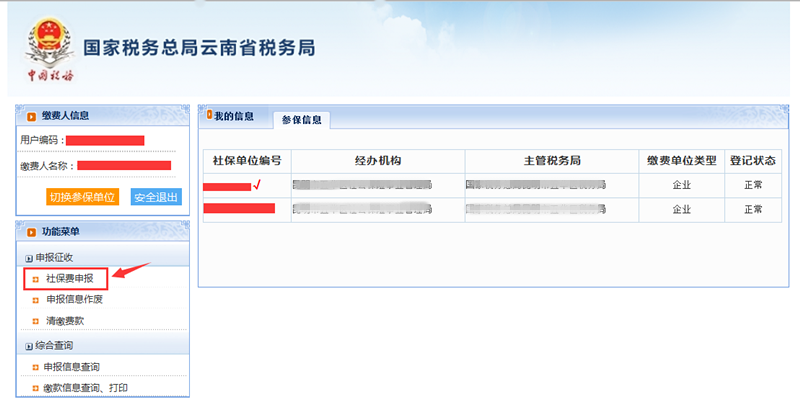The width and height of the screenshot is (800, 399).
Task: Click the 社保单位编号 column header
Action: tap(247, 161)
